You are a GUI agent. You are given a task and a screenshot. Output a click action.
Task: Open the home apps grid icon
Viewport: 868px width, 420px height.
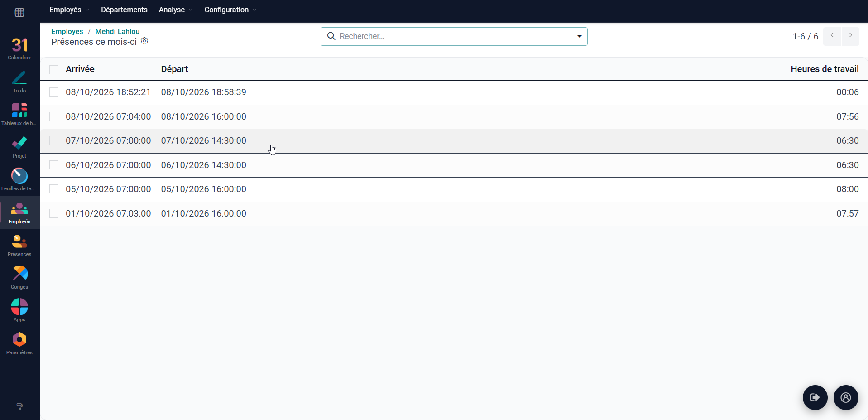point(19,12)
